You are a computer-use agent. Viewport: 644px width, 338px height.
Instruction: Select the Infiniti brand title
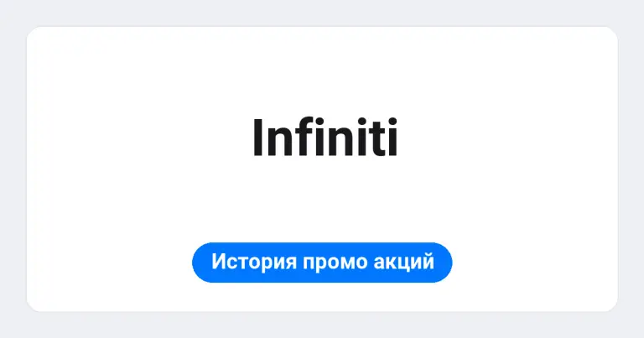[x=325, y=138]
